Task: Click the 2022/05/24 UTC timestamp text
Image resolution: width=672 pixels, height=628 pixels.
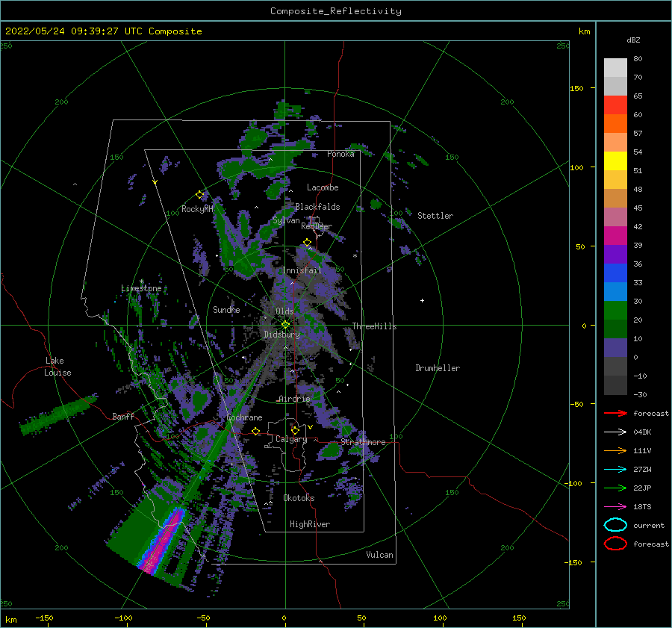Action: click(104, 31)
